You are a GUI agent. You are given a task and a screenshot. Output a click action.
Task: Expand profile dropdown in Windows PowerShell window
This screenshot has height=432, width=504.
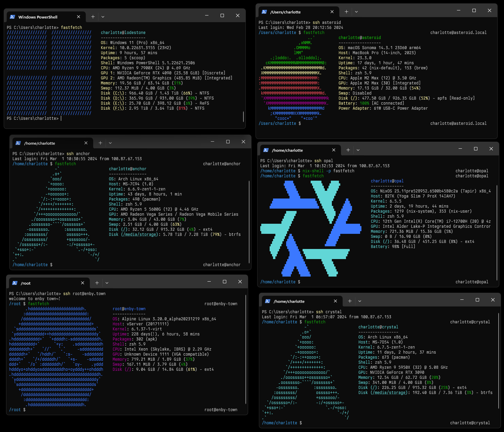click(103, 17)
